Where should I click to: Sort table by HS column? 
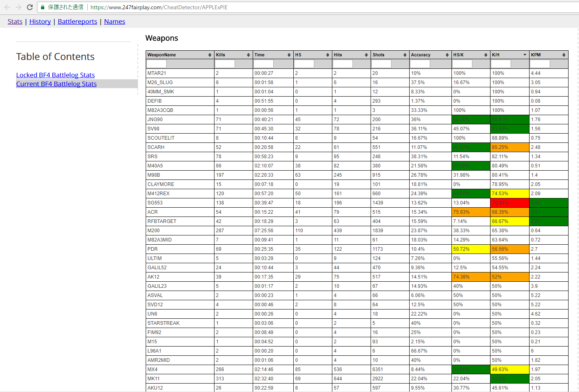click(312, 55)
